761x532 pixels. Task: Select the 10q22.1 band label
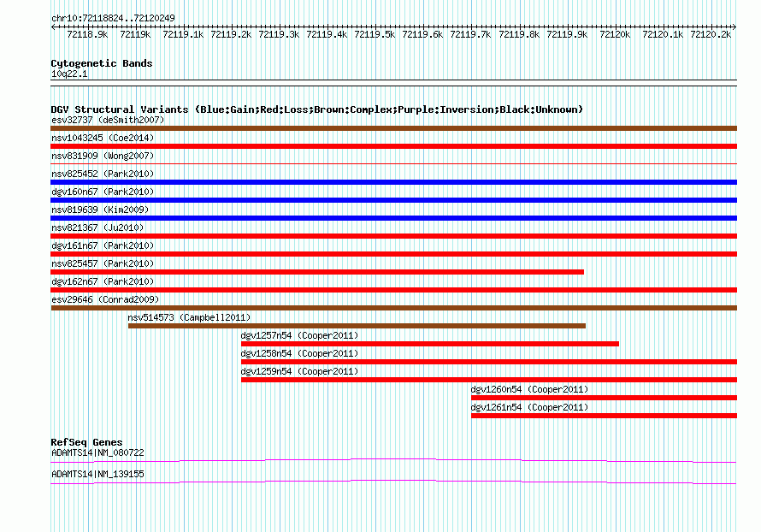coord(69,74)
